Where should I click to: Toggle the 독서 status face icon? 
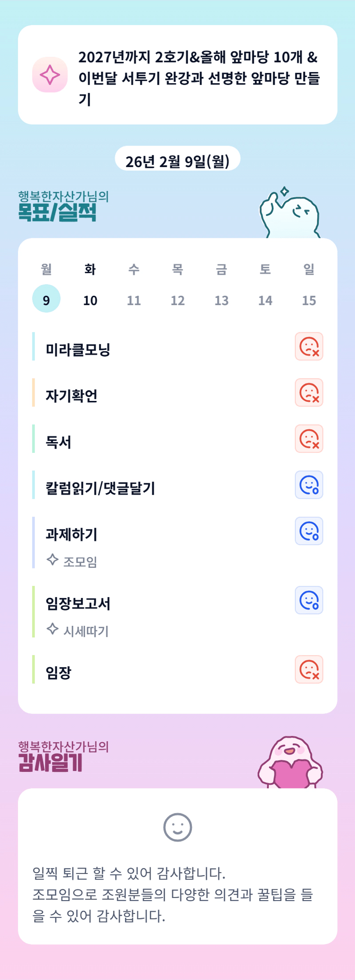[x=309, y=439]
